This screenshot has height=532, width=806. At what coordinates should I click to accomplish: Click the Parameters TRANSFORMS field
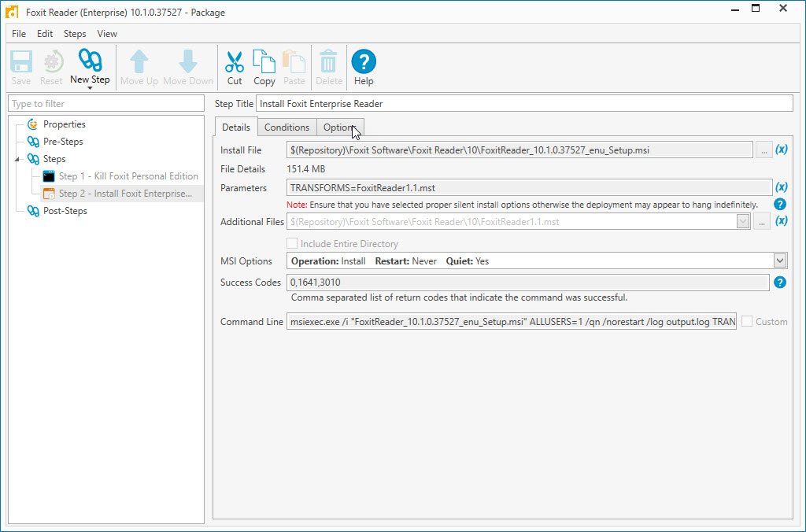530,187
